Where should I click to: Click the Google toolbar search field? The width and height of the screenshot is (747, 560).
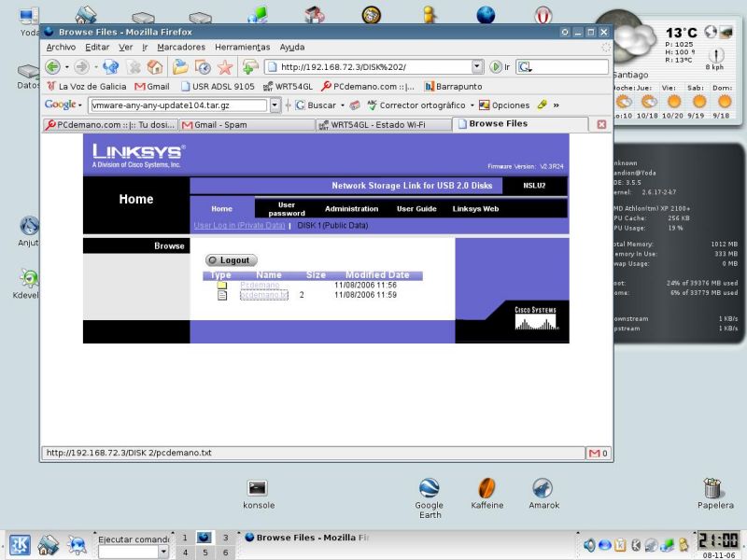[178, 105]
